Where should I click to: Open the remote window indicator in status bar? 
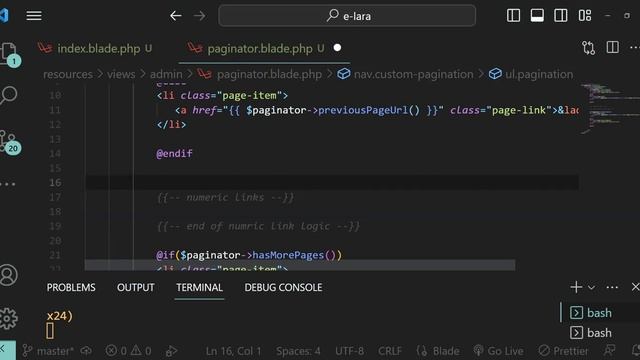(x=7, y=350)
